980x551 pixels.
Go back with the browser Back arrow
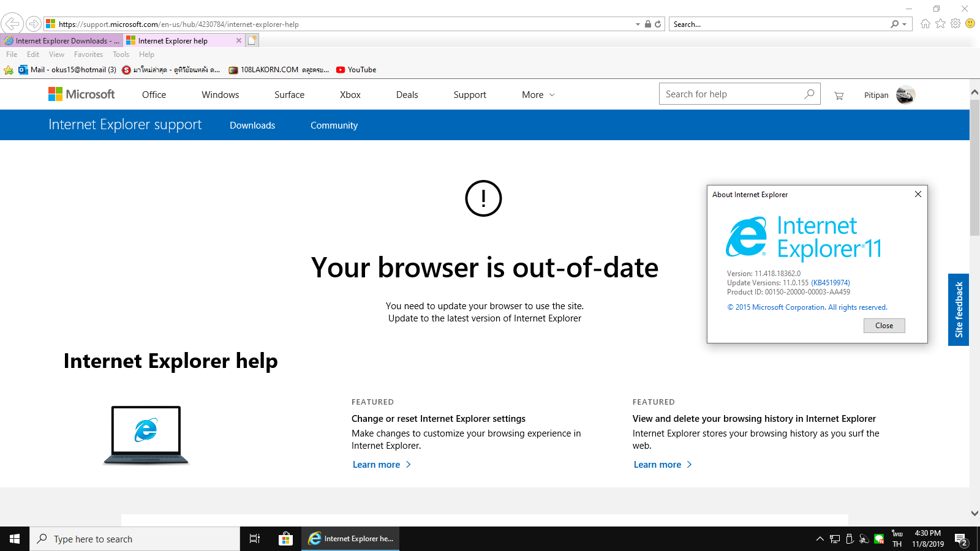pos(12,24)
